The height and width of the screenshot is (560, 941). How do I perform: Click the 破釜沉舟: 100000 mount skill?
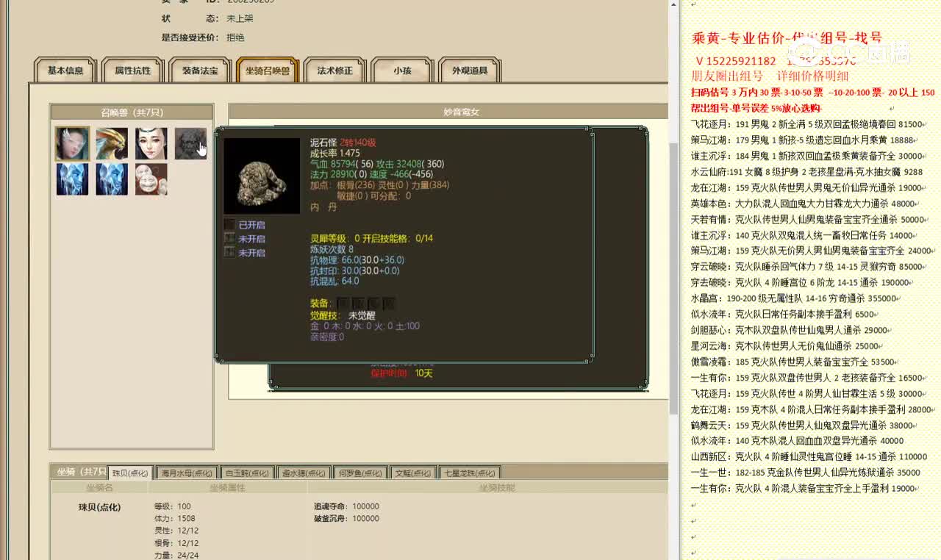346,518
